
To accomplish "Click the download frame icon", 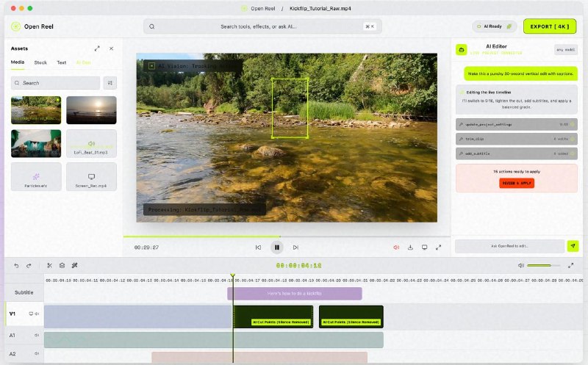I will [x=410, y=247].
